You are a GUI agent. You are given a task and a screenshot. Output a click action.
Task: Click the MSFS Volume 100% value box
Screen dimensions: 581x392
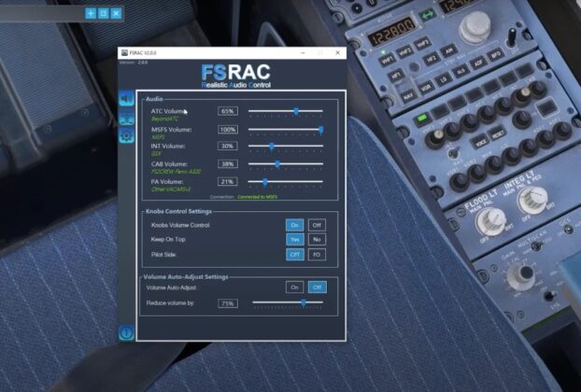[228, 130]
